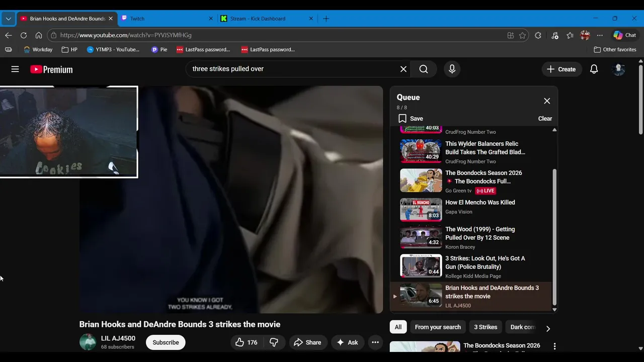644x362 pixels.
Task: Clear the queue
Action: click(545, 119)
